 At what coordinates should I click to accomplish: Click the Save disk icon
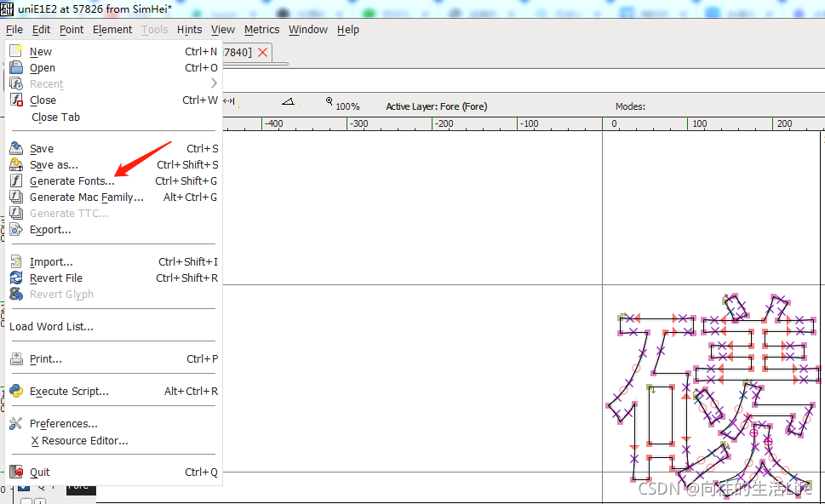pos(16,148)
